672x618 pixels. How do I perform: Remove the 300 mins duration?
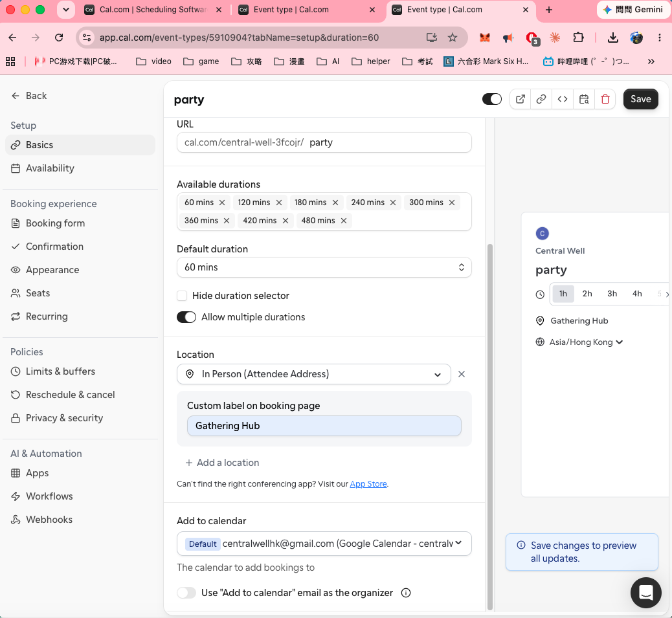452,203
